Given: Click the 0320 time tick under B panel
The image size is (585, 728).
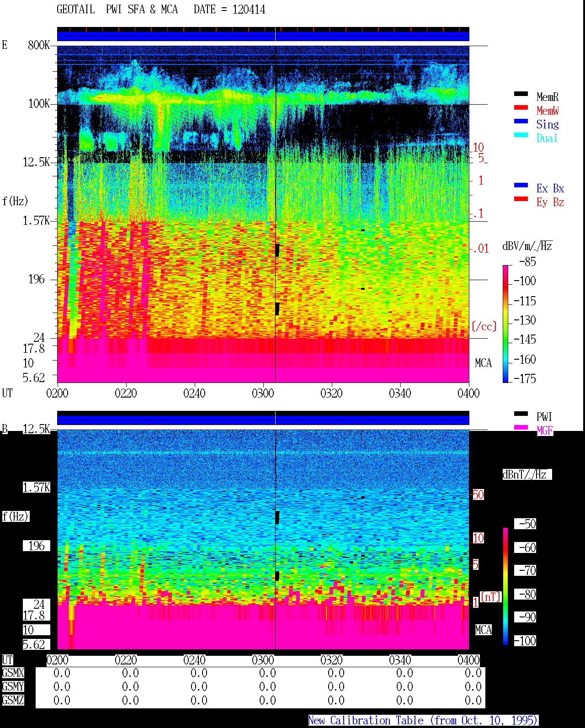Looking at the screenshot, I should point(331,660).
